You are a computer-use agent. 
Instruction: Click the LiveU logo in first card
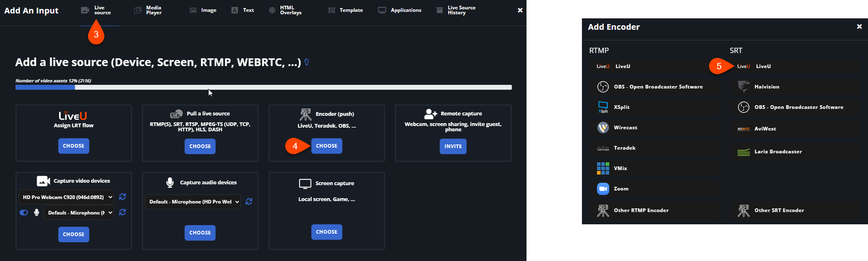click(x=73, y=116)
